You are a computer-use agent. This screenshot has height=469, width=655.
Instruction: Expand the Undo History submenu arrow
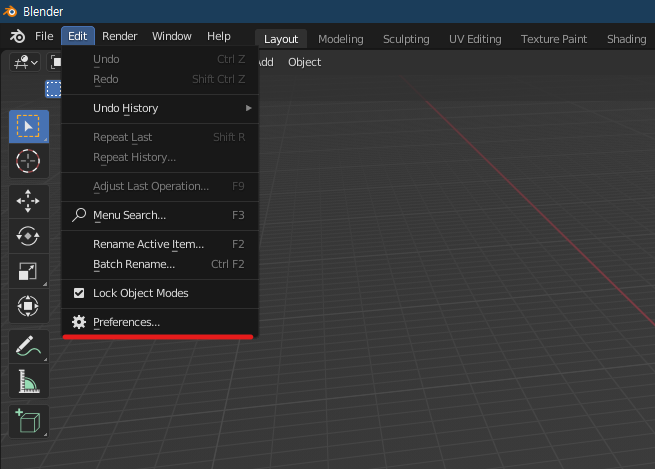coord(249,108)
